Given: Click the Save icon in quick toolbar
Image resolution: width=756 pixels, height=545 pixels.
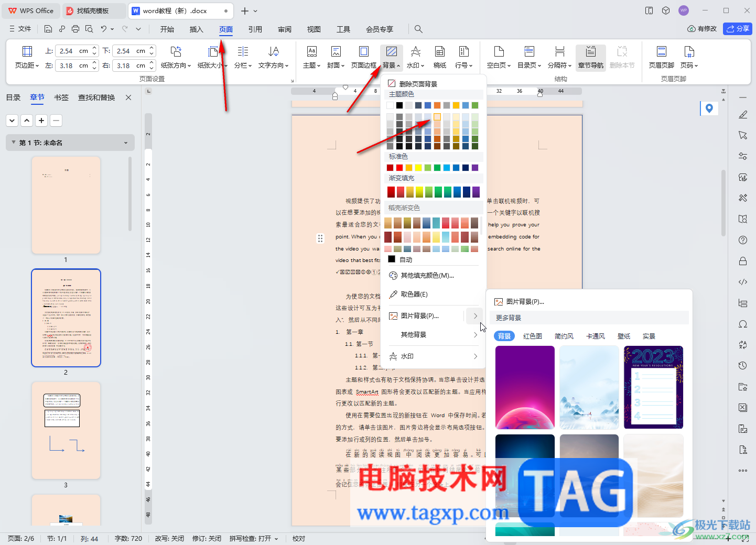Looking at the screenshot, I should [48, 29].
